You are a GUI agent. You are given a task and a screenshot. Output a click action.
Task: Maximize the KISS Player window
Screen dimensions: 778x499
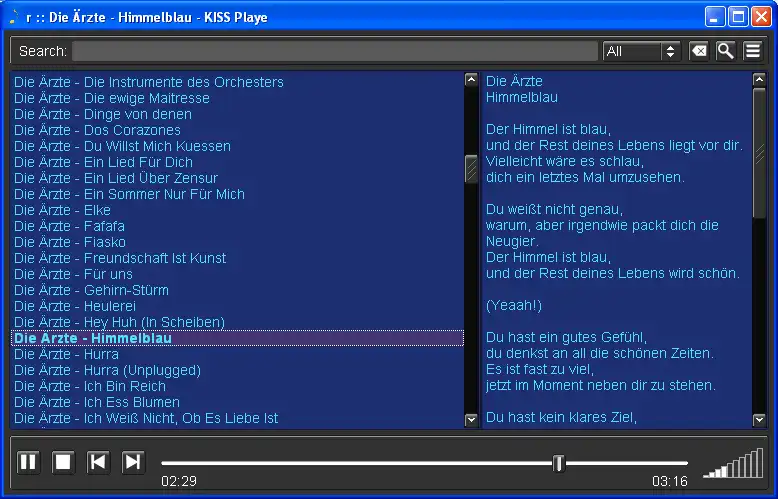[738, 17]
